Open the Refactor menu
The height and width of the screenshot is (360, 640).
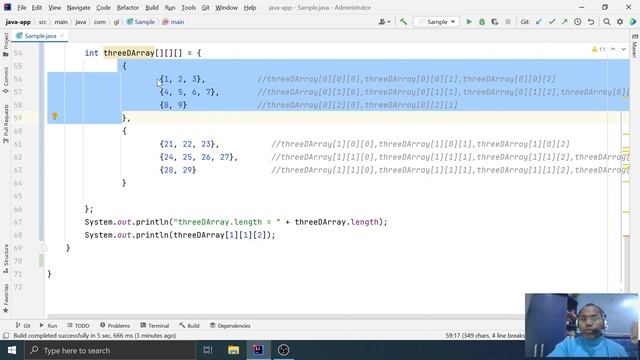[128, 7]
